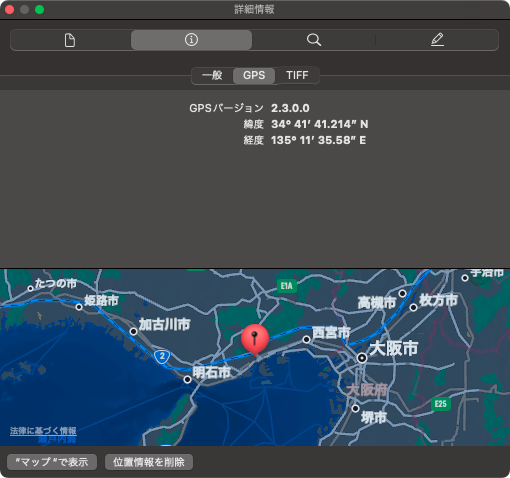Click the 位置情報を削除 button
510x478 pixels.
(x=149, y=462)
